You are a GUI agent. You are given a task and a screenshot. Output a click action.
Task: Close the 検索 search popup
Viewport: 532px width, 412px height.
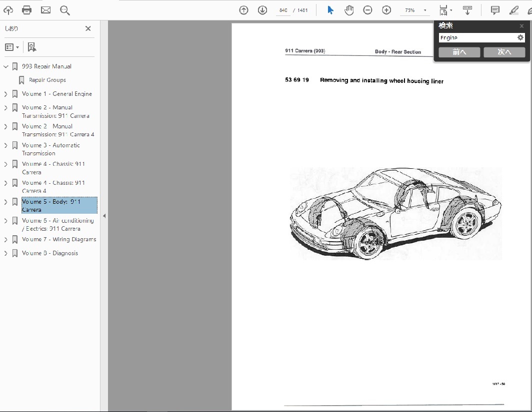coord(522,26)
